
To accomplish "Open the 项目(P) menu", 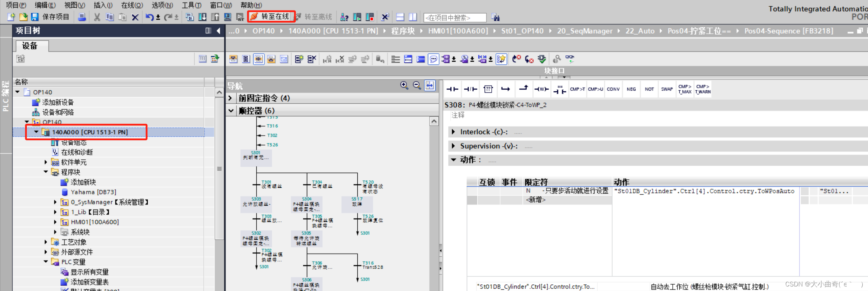I will click(x=16, y=5).
